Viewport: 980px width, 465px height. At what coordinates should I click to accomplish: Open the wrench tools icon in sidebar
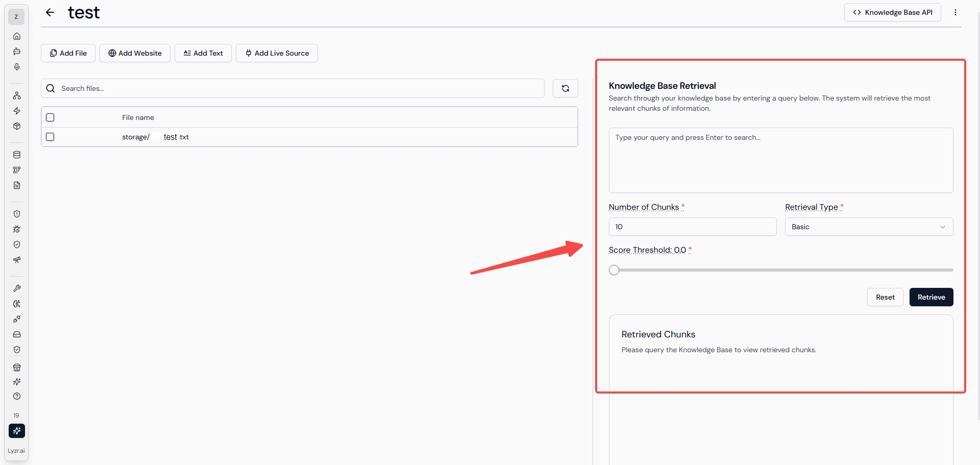(17, 288)
